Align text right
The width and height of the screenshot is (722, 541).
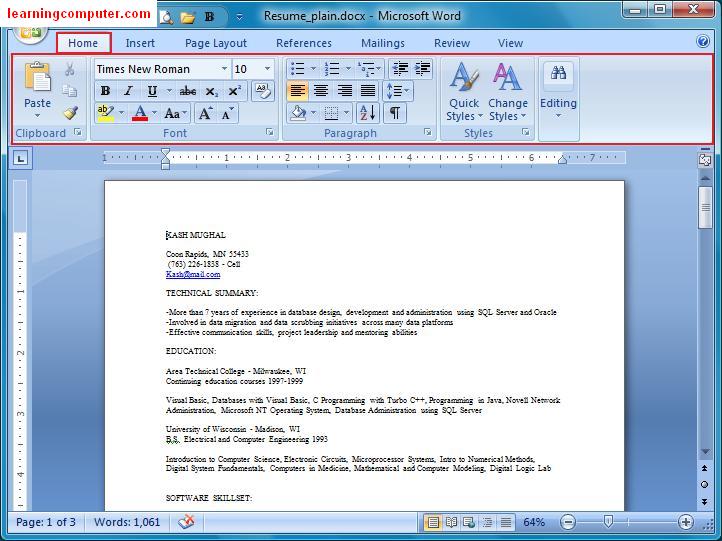tap(344, 91)
